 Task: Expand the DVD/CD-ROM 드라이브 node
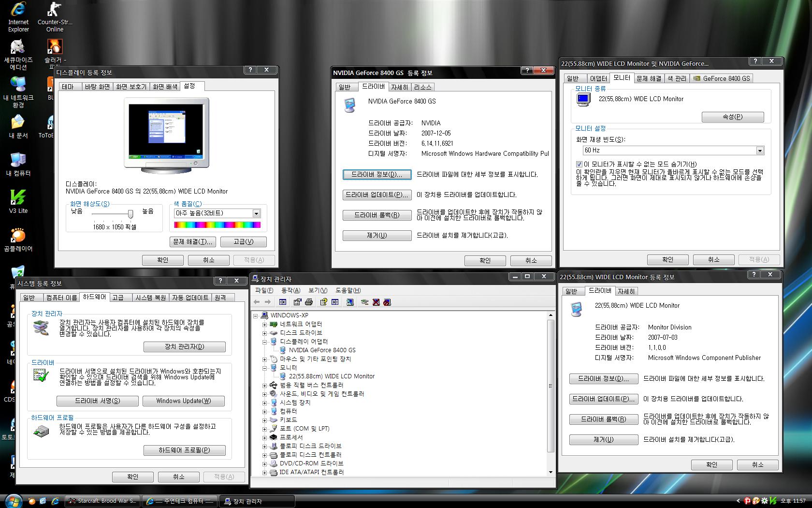[264, 464]
